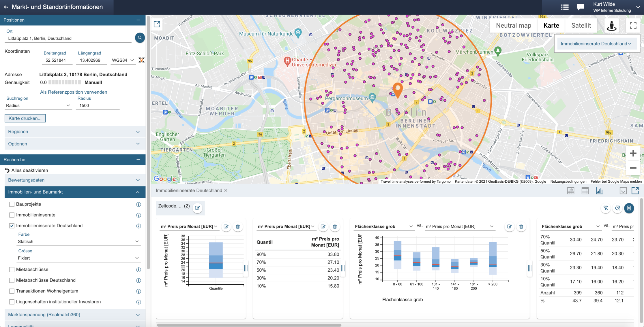Switch to Neutral map view
This screenshot has height=327, width=644.
pyautogui.click(x=514, y=25)
